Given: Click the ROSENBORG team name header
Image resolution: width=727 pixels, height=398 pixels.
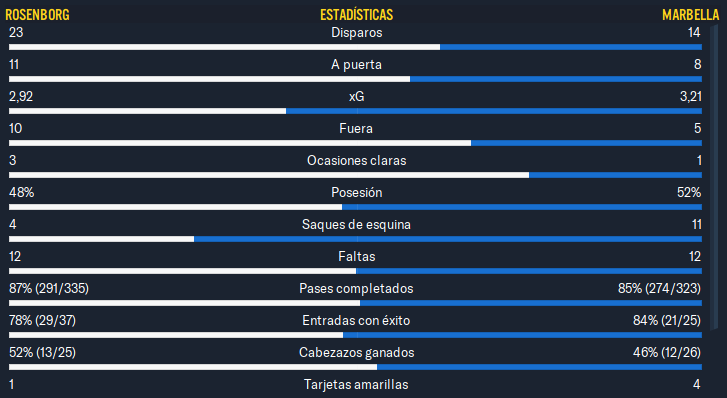Looking at the screenshot, I should [x=37, y=15].
